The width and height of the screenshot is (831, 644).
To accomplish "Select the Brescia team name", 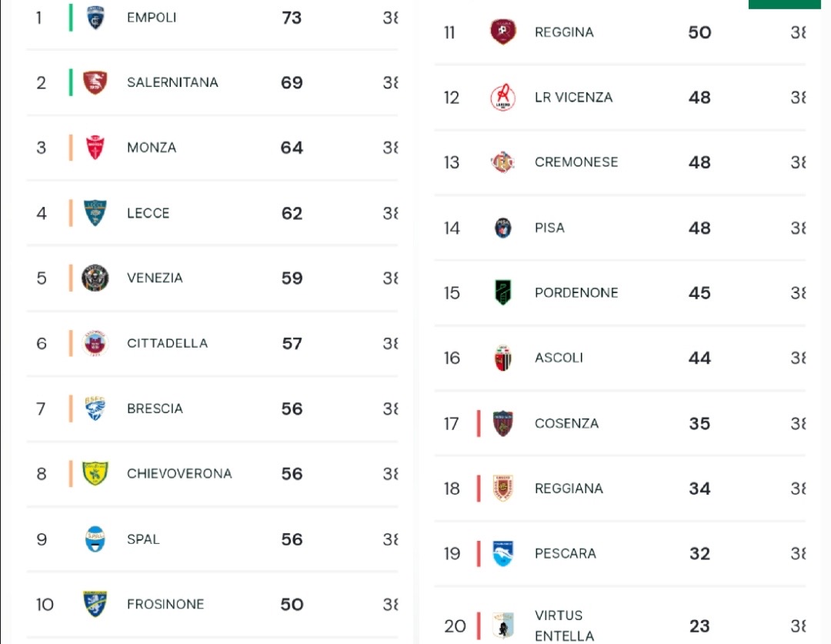I will [x=155, y=409].
